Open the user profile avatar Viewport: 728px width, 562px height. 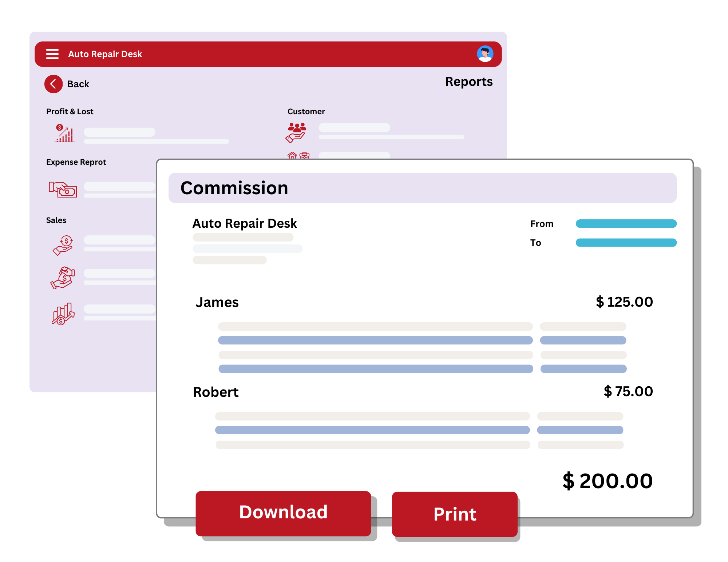(485, 54)
